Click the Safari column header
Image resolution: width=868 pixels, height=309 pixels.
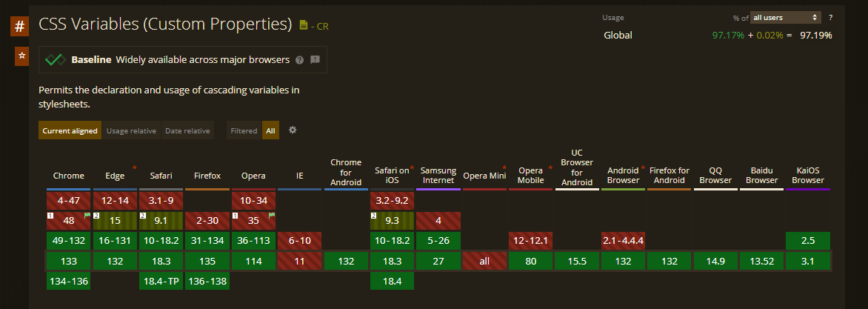tap(161, 176)
